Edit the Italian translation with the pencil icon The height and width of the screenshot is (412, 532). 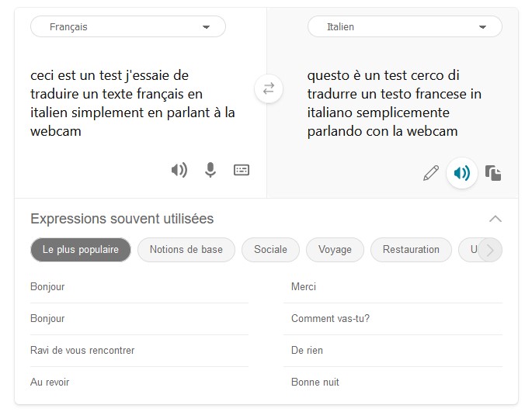point(431,173)
